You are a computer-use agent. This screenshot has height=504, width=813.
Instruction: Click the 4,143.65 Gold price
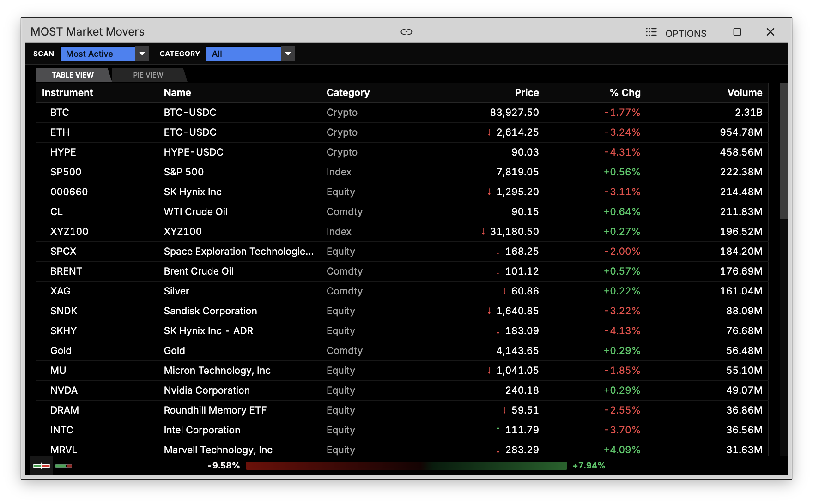click(x=517, y=351)
